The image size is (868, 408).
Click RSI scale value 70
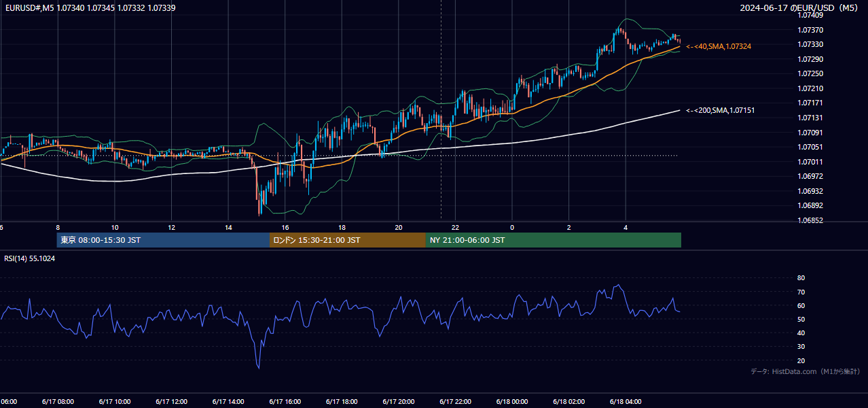click(801, 292)
